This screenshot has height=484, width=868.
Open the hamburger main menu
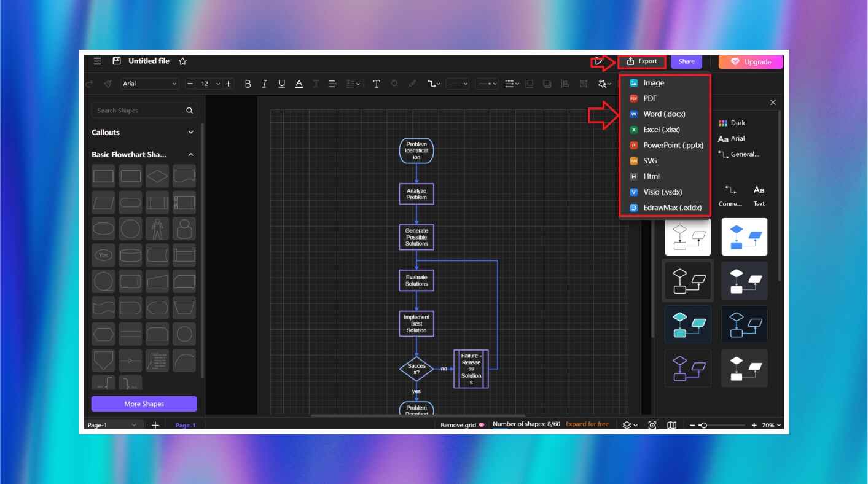[97, 61]
